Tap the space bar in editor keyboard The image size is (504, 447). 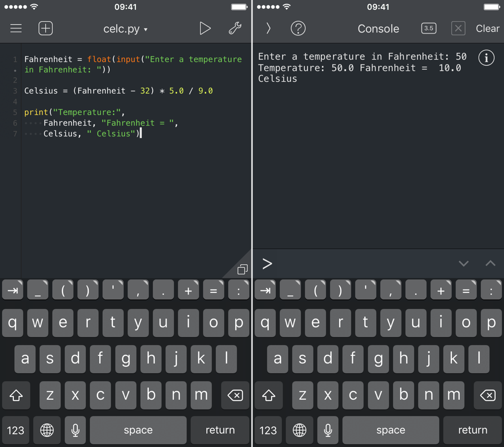pos(138,430)
